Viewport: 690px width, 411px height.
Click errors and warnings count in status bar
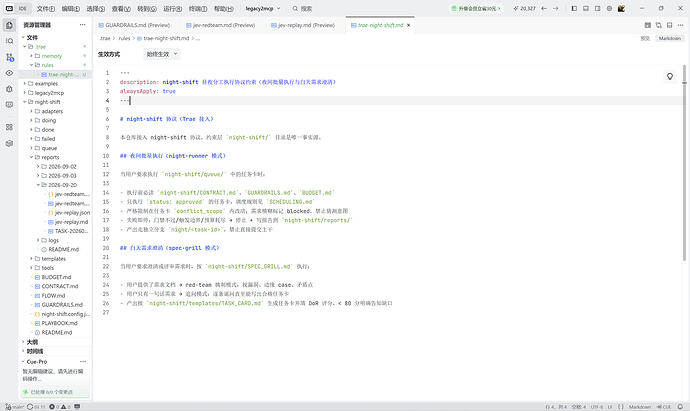pyautogui.click(x=59, y=407)
